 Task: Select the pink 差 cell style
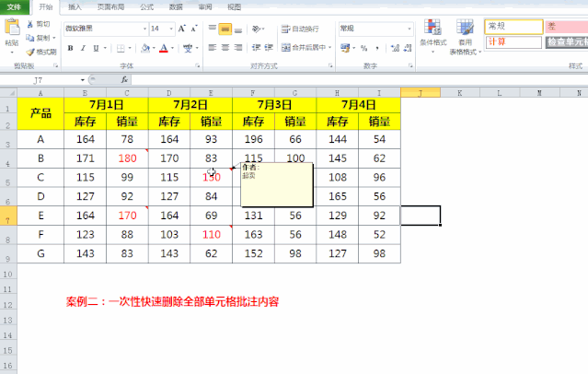[x=566, y=27]
